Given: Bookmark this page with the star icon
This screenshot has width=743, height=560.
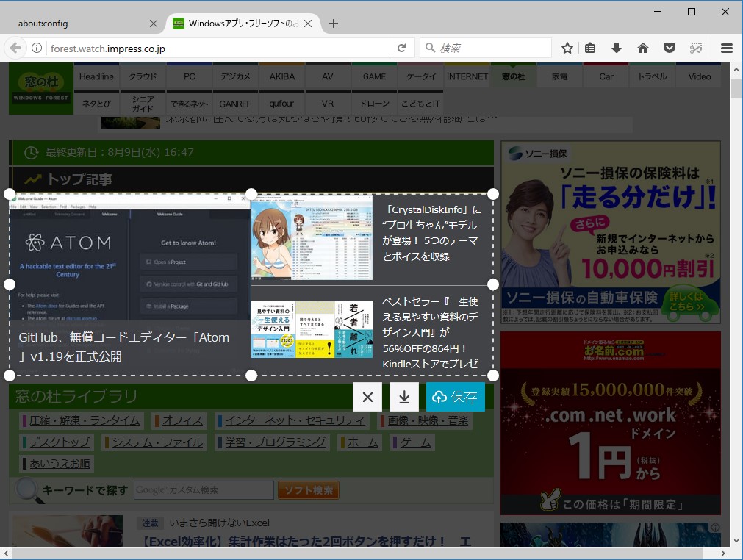Looking at the screenshot, I should tap(567, 47).
